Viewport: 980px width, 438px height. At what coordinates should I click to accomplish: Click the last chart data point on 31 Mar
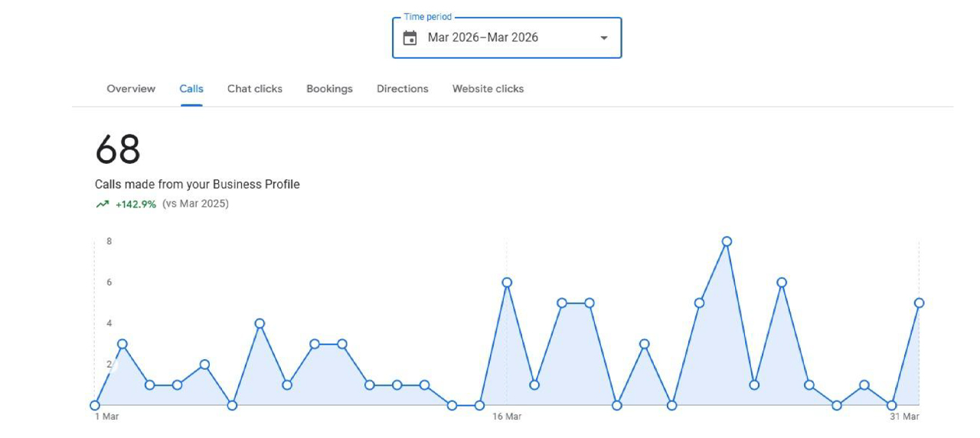click(x=919, y=303)
